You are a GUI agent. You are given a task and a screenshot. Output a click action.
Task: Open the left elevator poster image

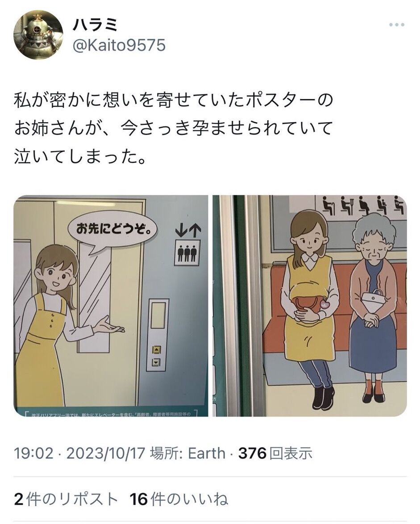click(x=111, y=306)
